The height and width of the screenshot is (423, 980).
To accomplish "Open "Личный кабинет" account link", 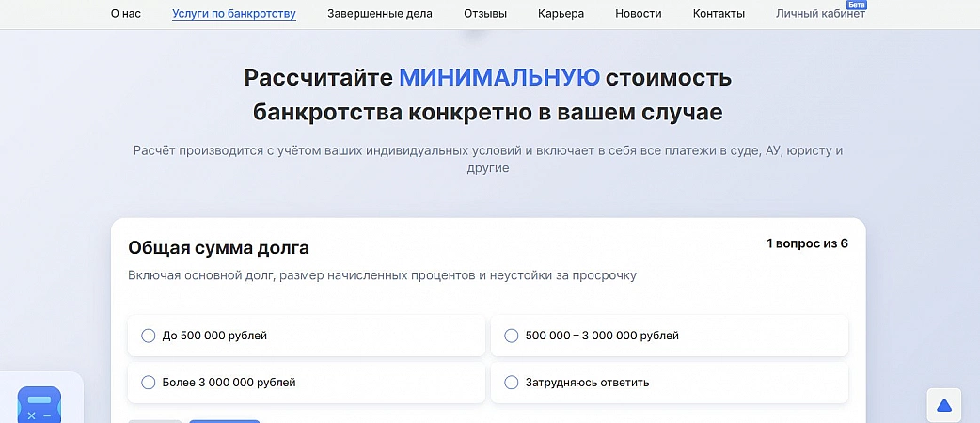I will tap(820, 14).
